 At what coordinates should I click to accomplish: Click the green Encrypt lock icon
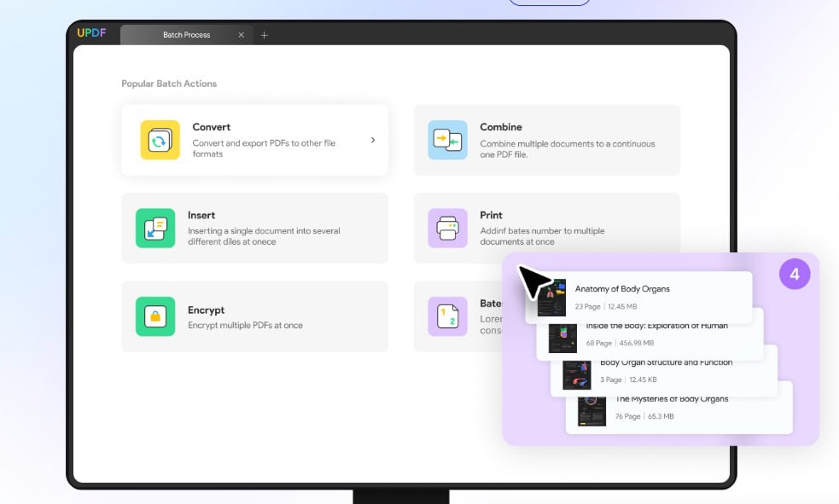[x=155, y=316]
